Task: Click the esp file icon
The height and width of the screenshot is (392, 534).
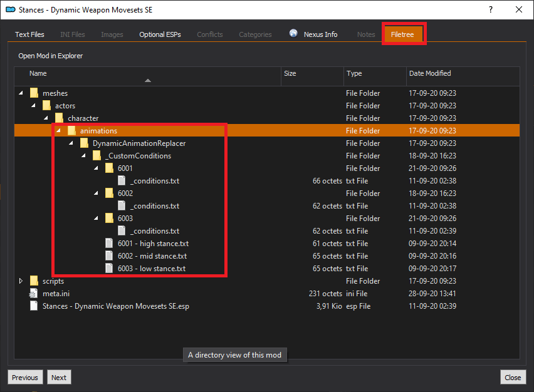Action: [34, 306]
